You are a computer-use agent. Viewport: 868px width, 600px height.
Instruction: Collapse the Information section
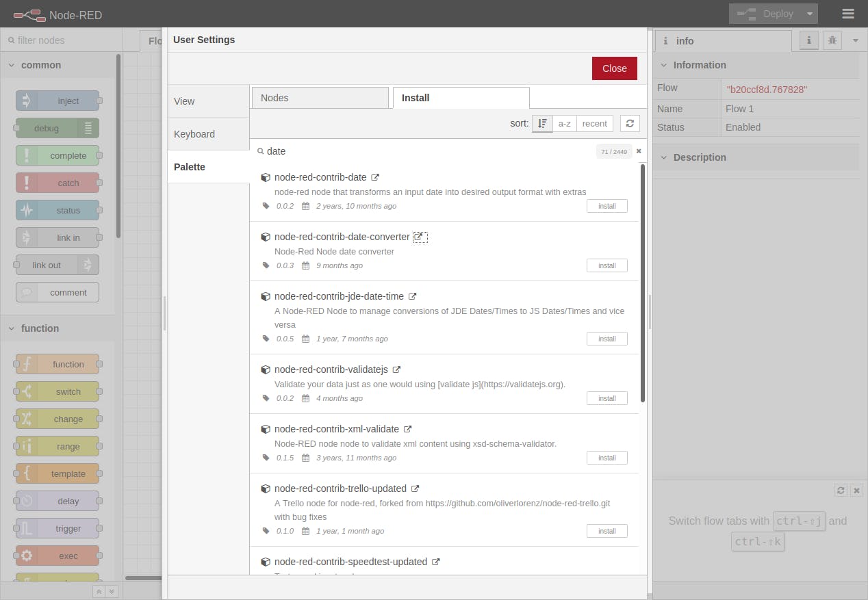pyautogui.click(x=756, y=65)
